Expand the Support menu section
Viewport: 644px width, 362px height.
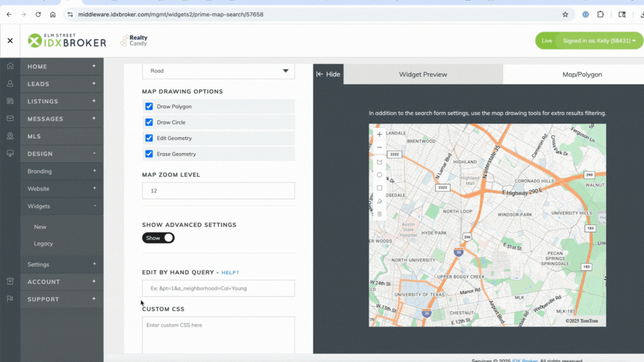(x=94, y=299)
